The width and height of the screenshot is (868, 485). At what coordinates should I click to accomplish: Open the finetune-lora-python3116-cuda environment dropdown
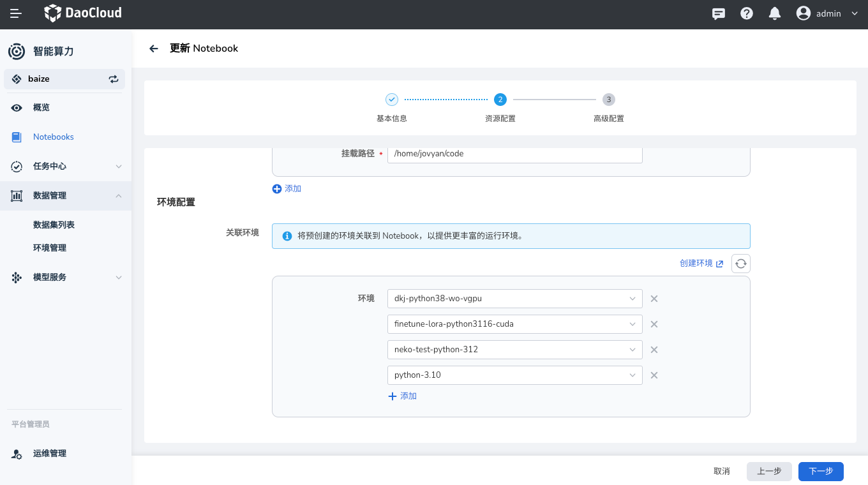pos(514,324)
